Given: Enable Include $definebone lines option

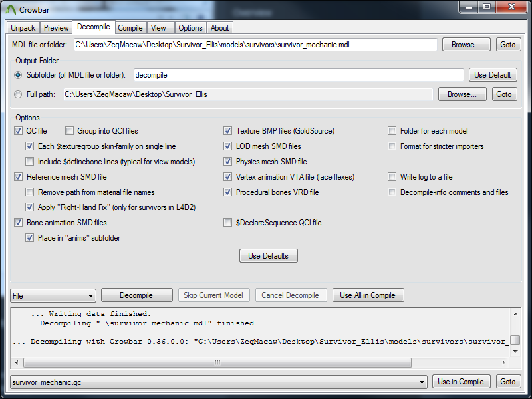Looking at the screenshot, I should pyautogui.click(x=29, y=162).
